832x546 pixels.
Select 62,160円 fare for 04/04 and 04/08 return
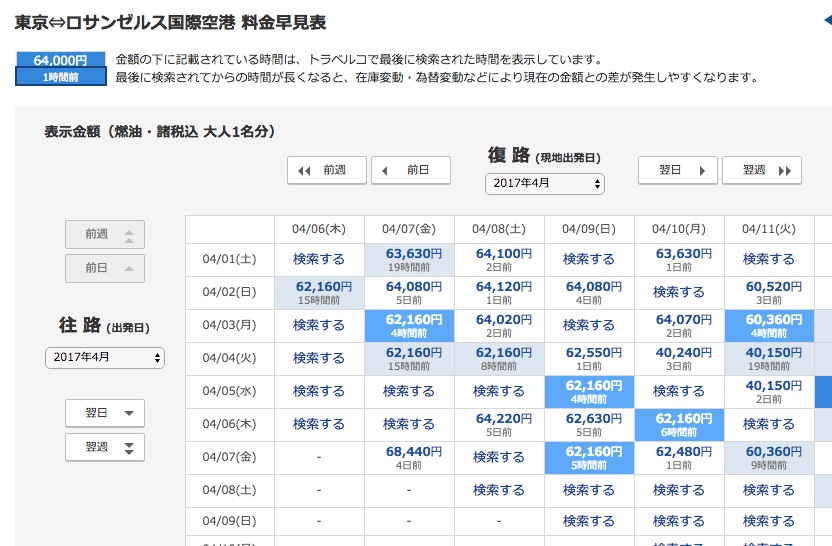(499, 359)
